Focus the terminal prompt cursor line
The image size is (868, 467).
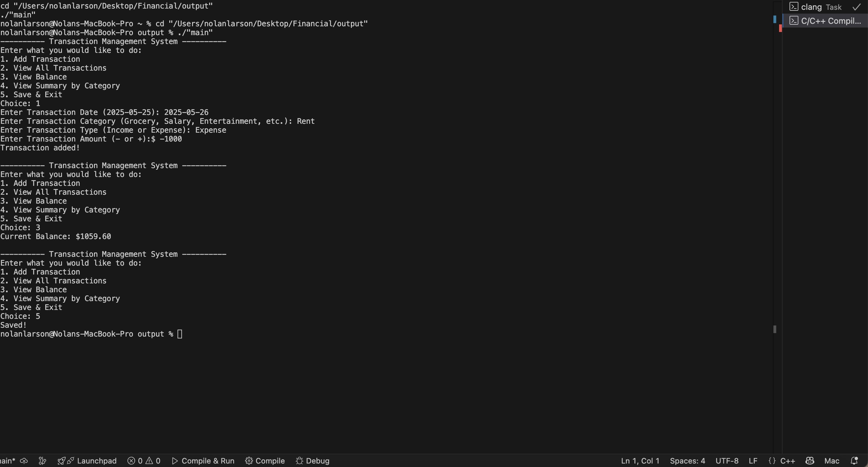pyautogui.click(x=180, y=334)
